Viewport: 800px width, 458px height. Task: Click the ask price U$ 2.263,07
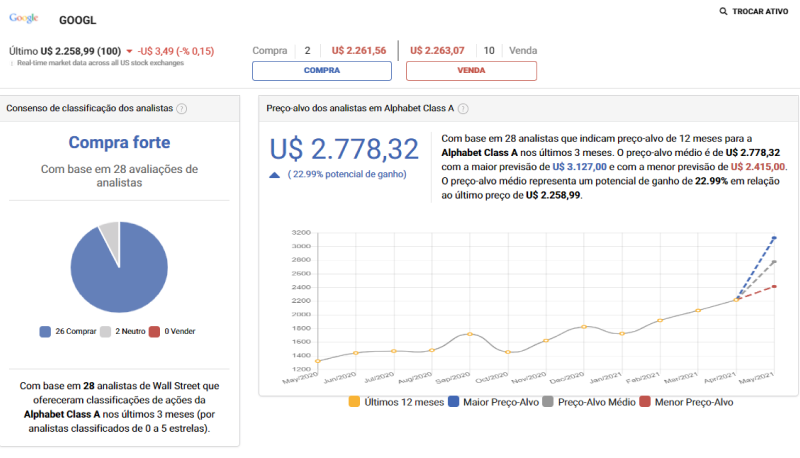(x=437, y=50)
